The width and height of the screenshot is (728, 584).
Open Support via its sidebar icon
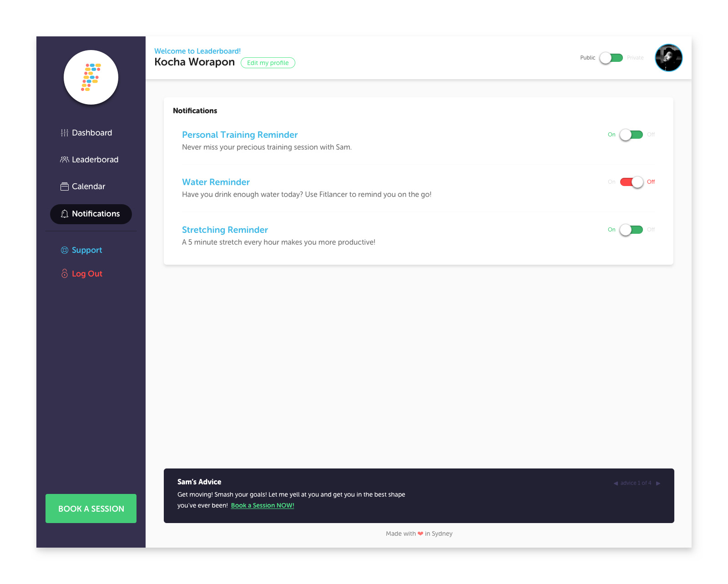(64, 250)
